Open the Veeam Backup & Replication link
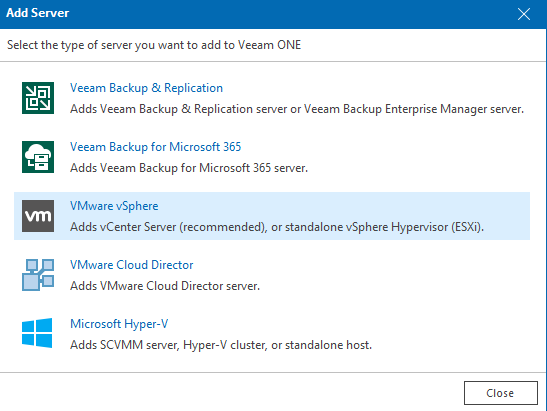The width and height of the screenshot is (547, 411). coord(146,88)
